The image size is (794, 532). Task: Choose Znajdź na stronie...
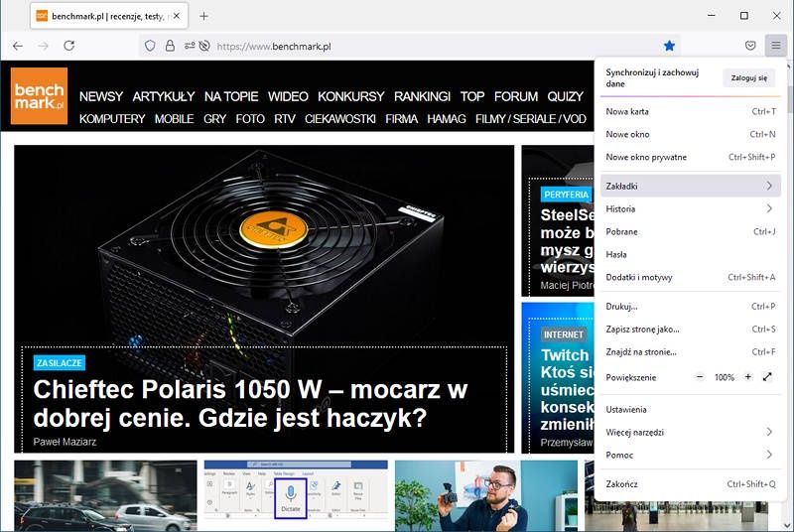[x=690, y=351]
